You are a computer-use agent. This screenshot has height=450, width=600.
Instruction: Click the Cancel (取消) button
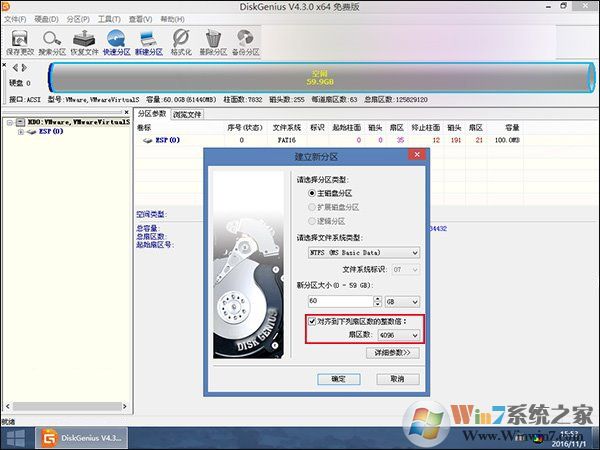click(398, 379)
